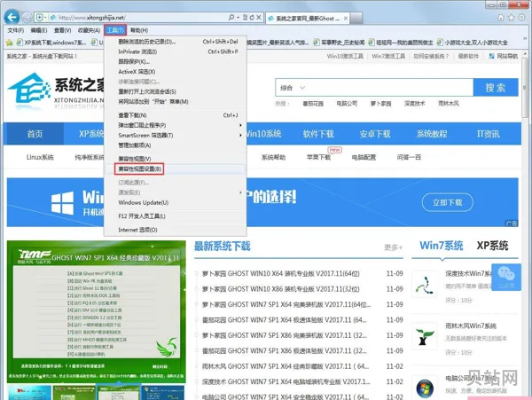
Task: Select 跟踪保护(K) menu entry
Action: (x=175, y=62)
